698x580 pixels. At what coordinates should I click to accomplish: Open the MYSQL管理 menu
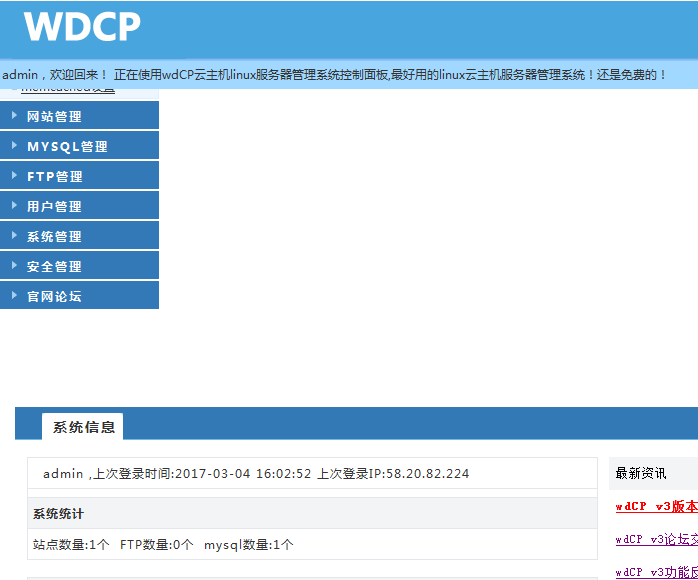79,146
